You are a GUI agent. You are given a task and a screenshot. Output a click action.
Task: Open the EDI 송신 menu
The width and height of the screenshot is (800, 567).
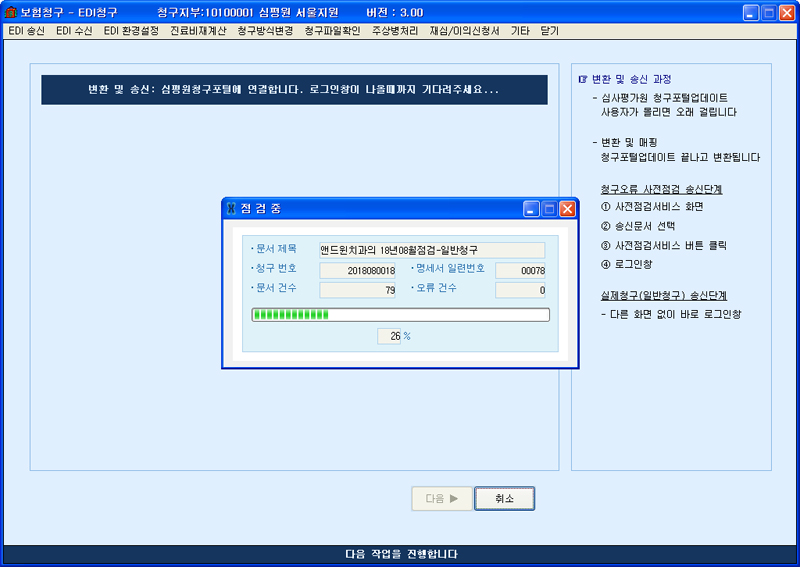pyautogui.click(x=26, y=31)
